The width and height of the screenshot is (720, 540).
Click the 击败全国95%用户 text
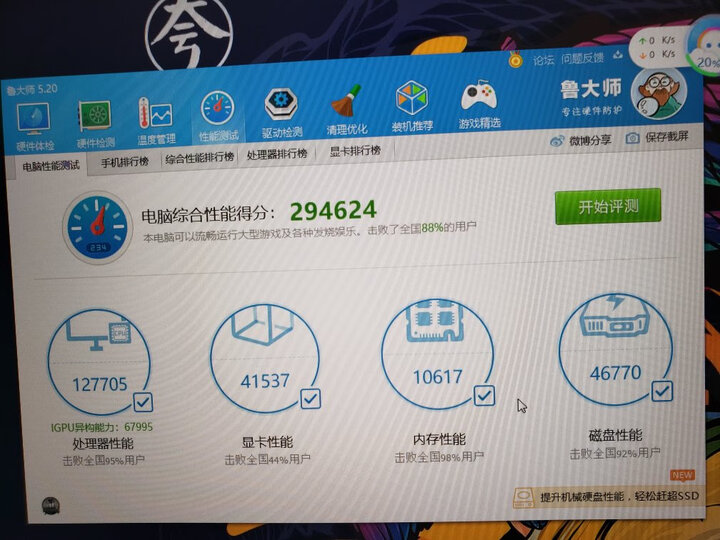pos(103,461)
